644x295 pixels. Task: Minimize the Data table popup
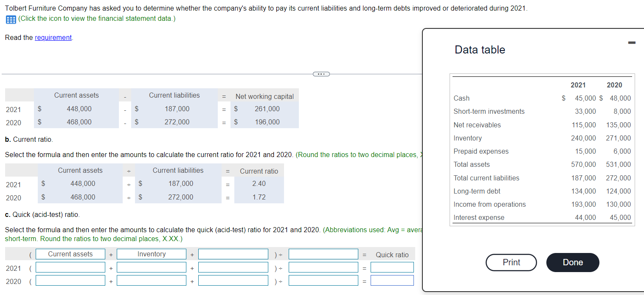[x=632, y=42]
